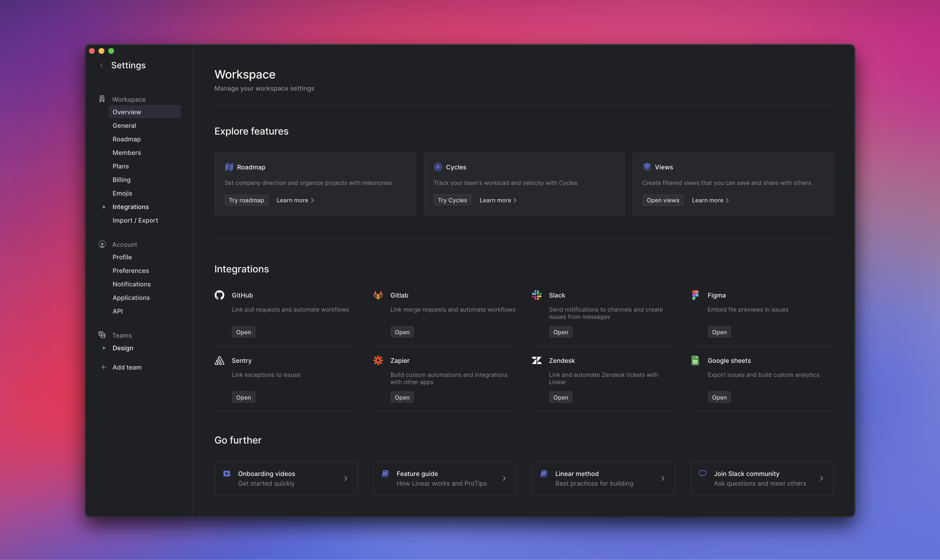Click the Zapier asterisk logo icon
940x560 pixels.
click(x=378, y=360)
